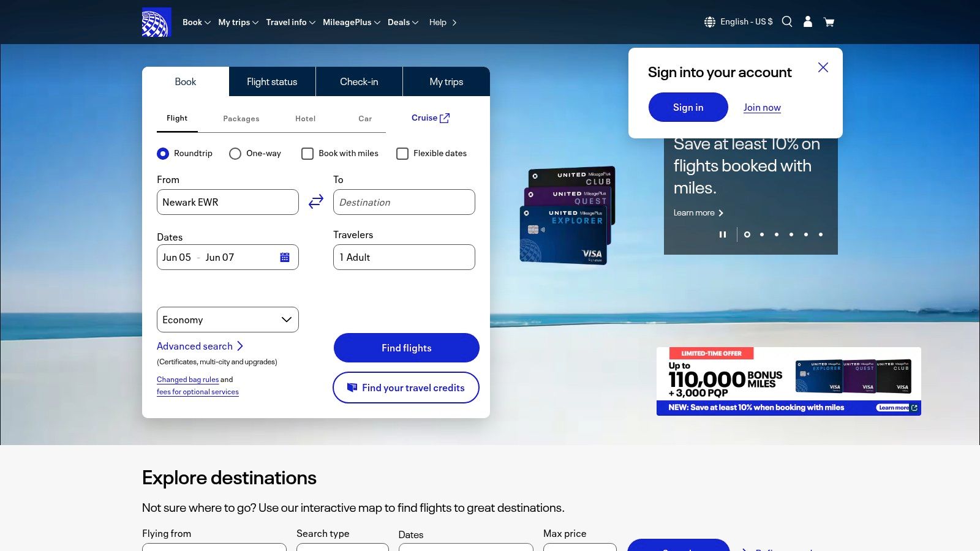
Task: Enable Book with miles
Action: tap(307, 154)
